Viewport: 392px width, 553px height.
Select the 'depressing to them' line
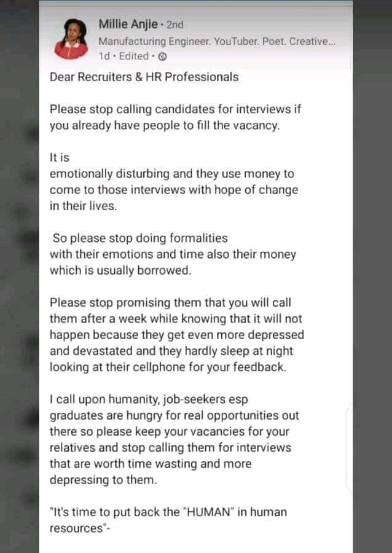tap(103, 480)
